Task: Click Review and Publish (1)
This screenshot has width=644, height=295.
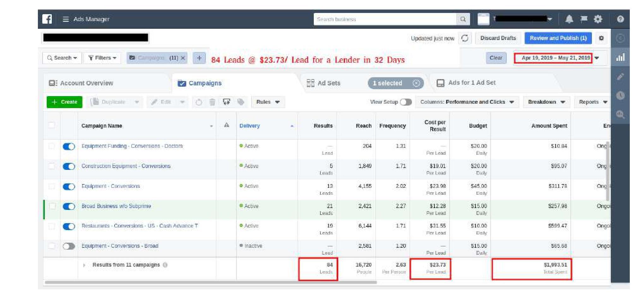Action: click(558, 38)
